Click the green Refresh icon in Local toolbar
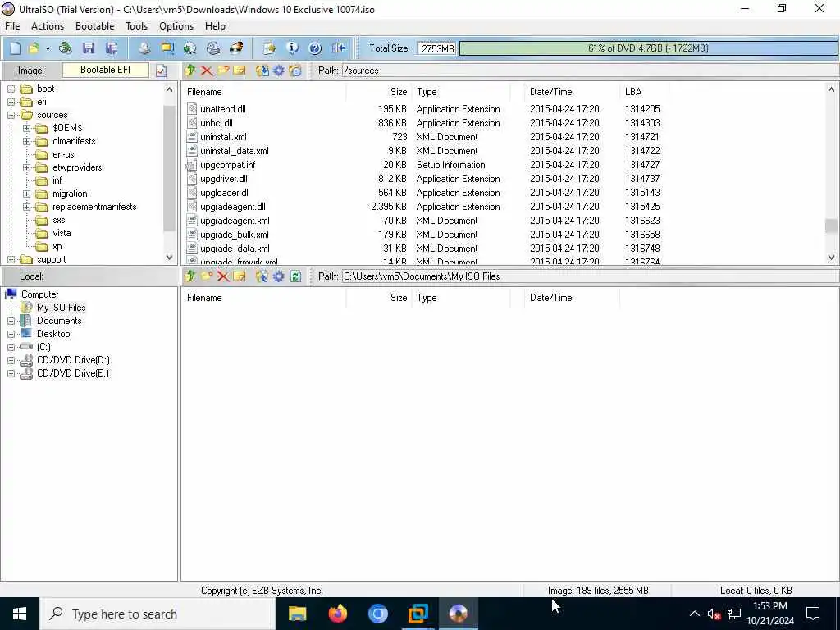Image resolution: width=840 pixels, height=630 pixels. coord(295,276)
